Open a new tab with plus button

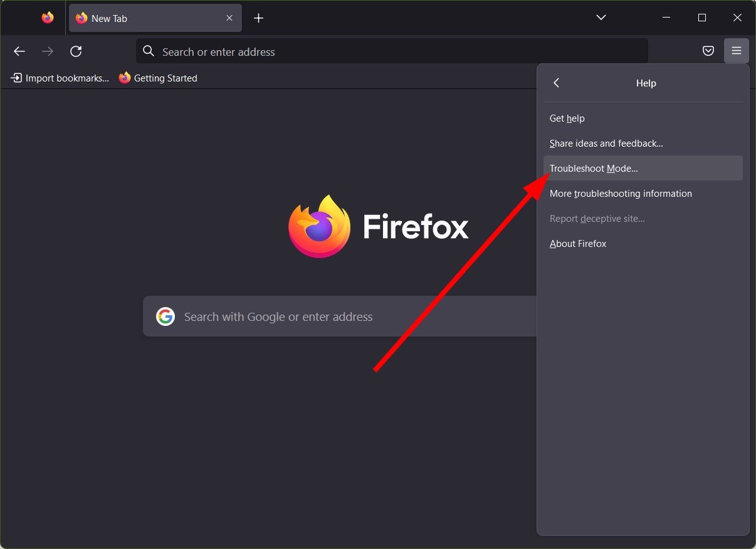[258, 18]
